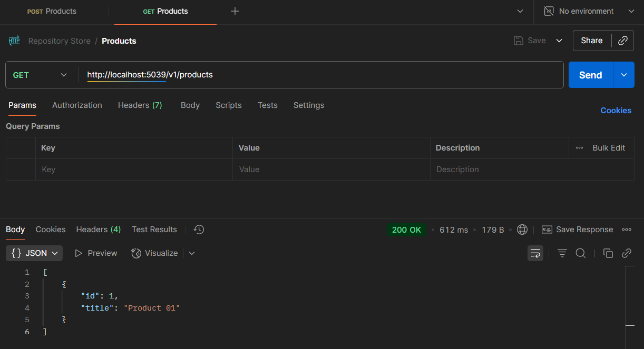Viewport: 644px width, 349px height.
Task: Click the network globe icon in response bar
Action: coord(522,230)
